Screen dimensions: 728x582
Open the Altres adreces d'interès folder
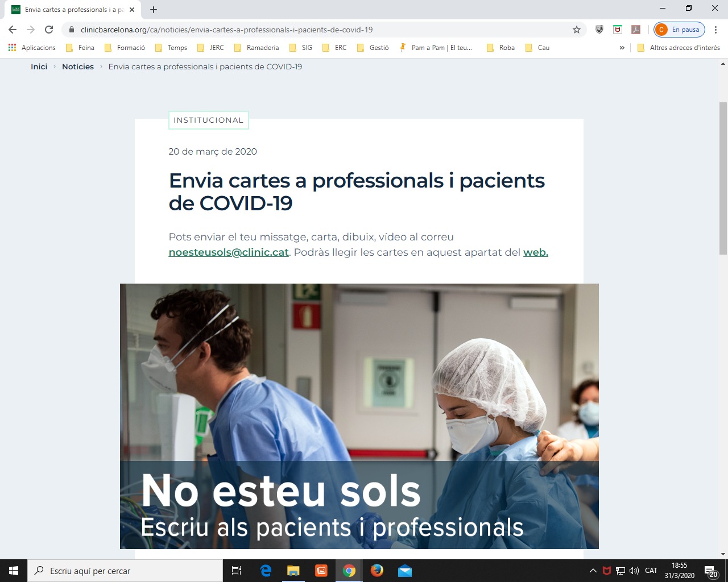pyautogui.click(x=679, y=48)
